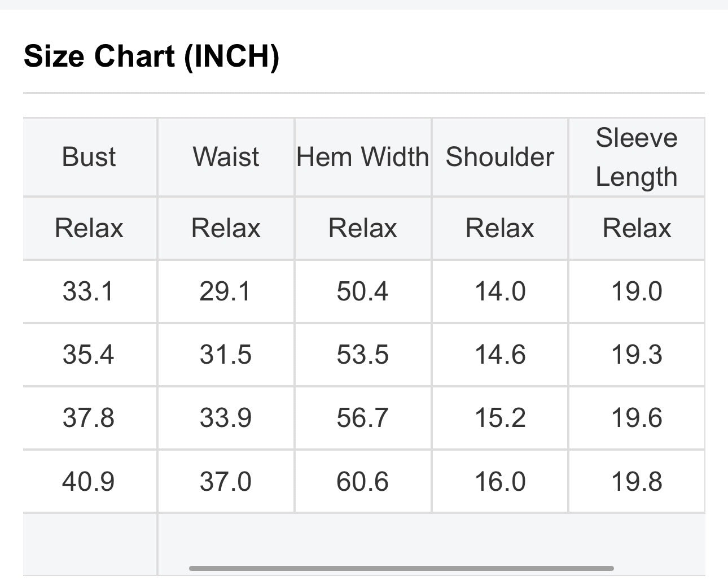
Task: Click hem width value 50.4
Action: click(362, 291)
